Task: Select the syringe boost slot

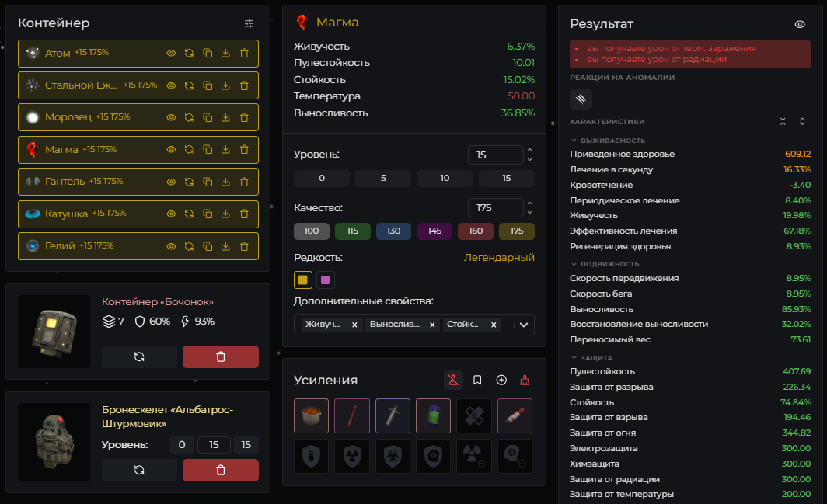Action: [x=393, y=416]
